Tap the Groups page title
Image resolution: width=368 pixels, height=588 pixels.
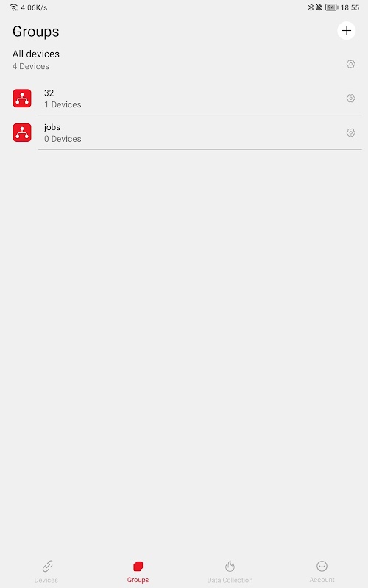tap(35, 32)
